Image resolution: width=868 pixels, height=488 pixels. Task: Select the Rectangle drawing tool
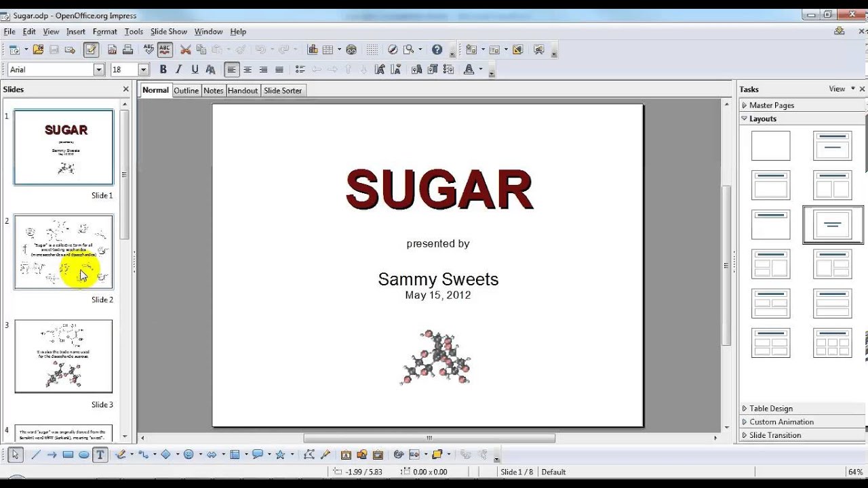click(x=68, y=455)
